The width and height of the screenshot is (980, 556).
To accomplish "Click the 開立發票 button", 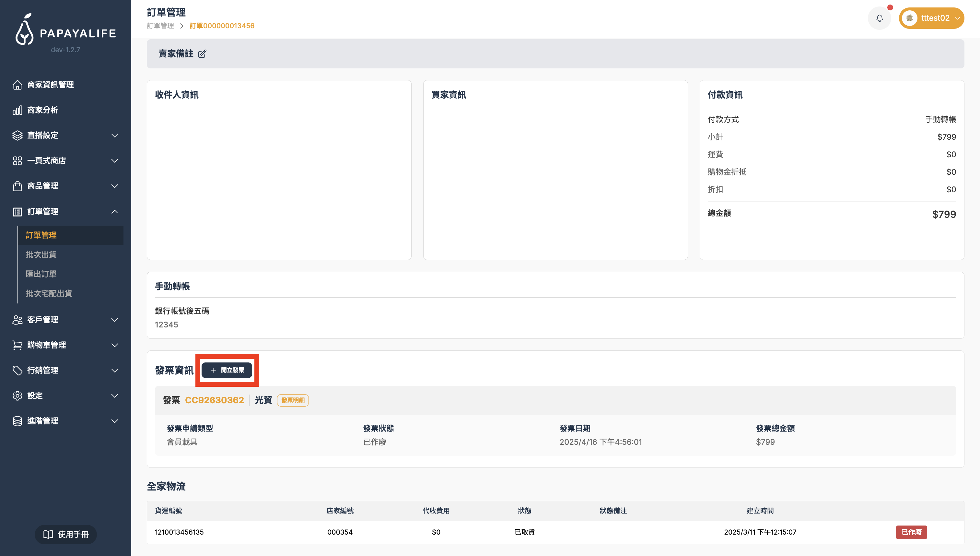I will coord(227,370).
